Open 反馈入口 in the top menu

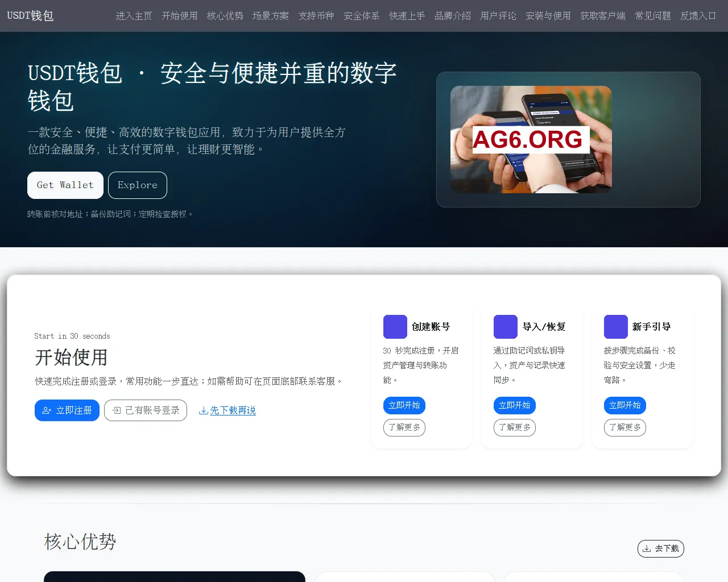coord(698,16)
